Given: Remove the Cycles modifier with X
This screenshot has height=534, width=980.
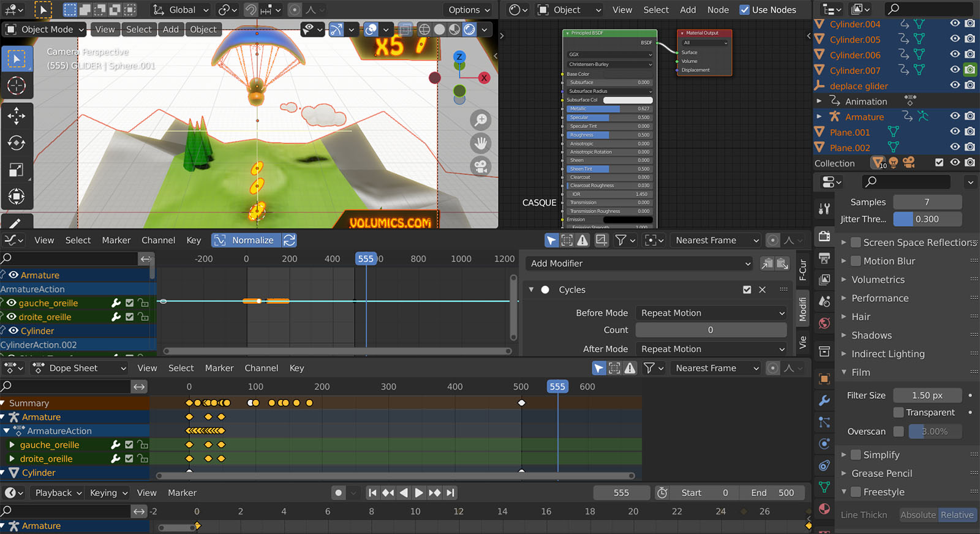Looking at the screenshot, I should [x=763, y=290].
